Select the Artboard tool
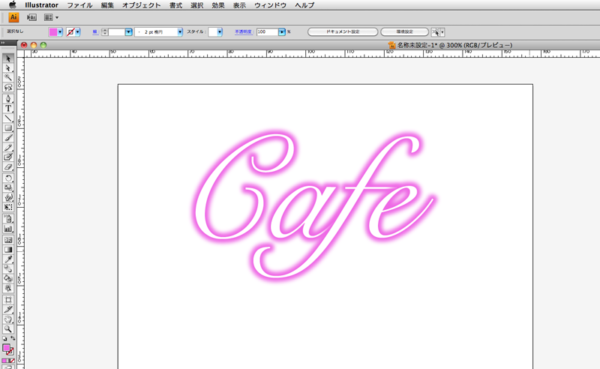The image size is (600, 369). [8, 300]
